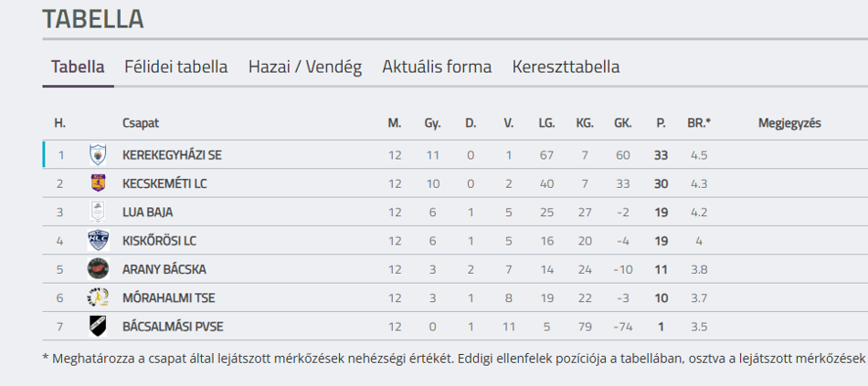This screenshot has width=868, height=386.
Task: Click the BÁCSALMÁSI PVSE team name
Action: tap(173, 327)
